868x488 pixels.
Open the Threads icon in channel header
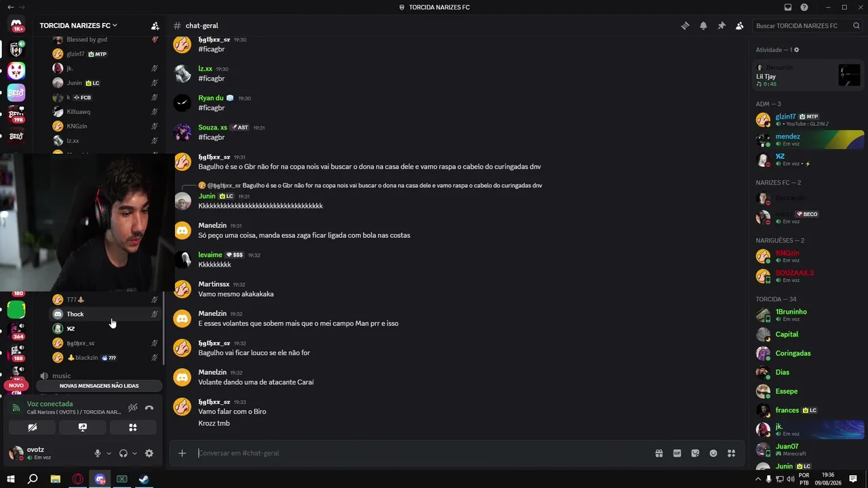[685, 26]
